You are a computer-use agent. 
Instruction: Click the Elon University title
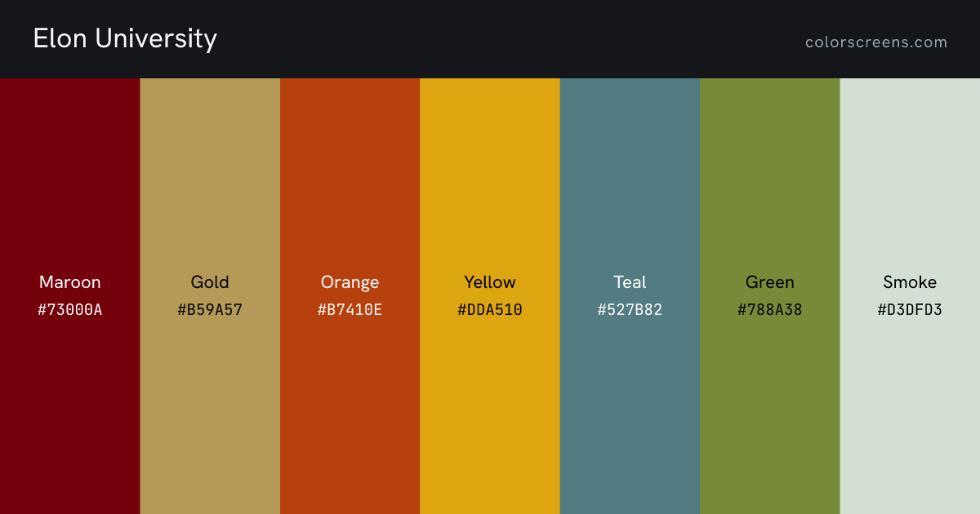point(125,39)
